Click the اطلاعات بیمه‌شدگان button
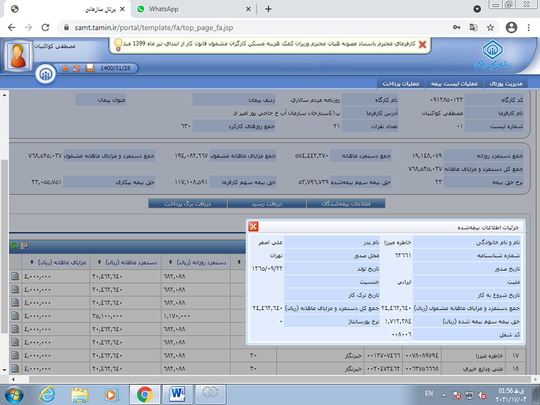 pos(346,204)
